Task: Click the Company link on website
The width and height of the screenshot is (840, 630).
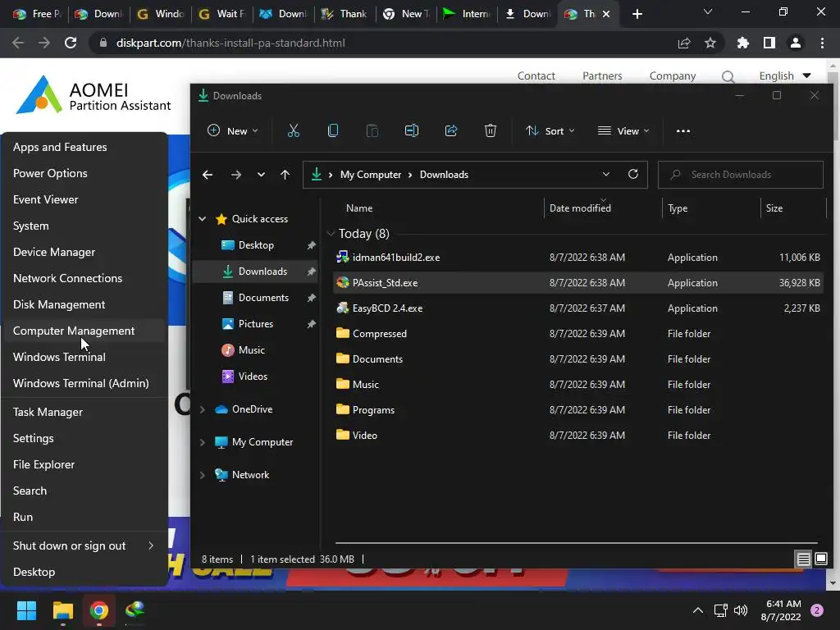Action: pyautogui.click(x=673, y=76)
